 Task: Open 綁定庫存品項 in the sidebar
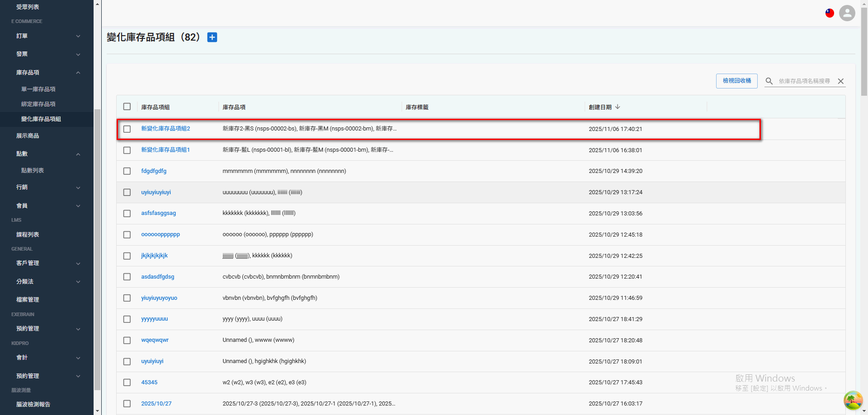38,104
